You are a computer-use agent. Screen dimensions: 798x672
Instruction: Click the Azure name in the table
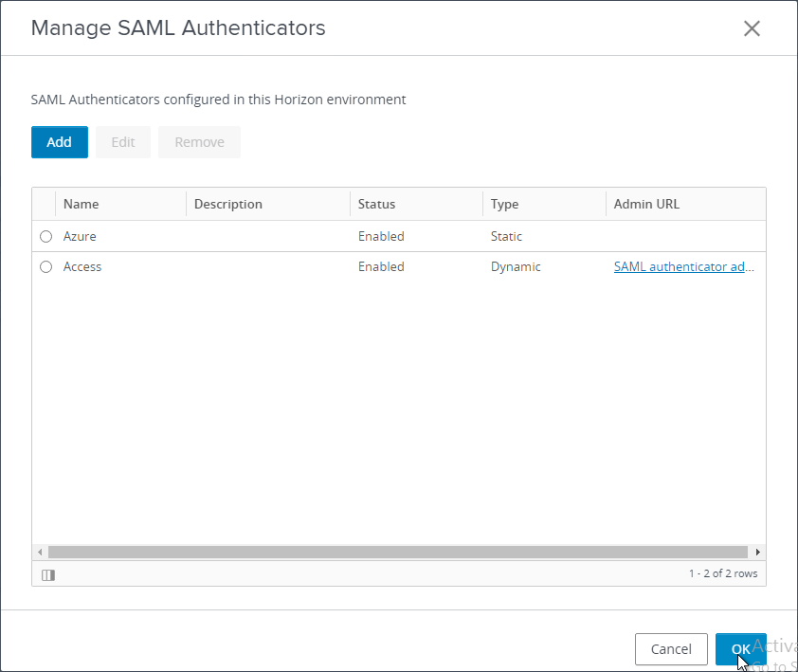80,237
